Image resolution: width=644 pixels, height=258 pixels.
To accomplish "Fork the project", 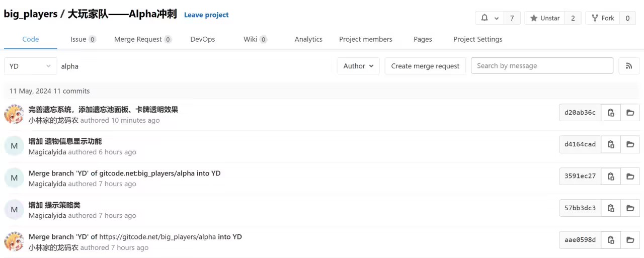I will pyautogui.click(x=603, y=18).
